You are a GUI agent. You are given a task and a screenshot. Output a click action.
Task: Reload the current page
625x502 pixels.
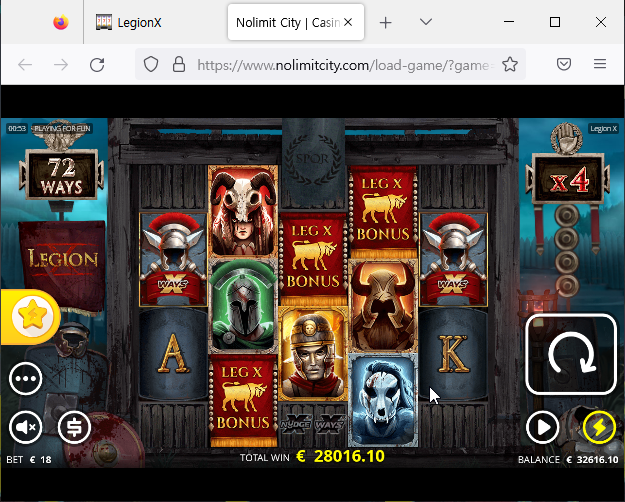(x=97, y=64)
